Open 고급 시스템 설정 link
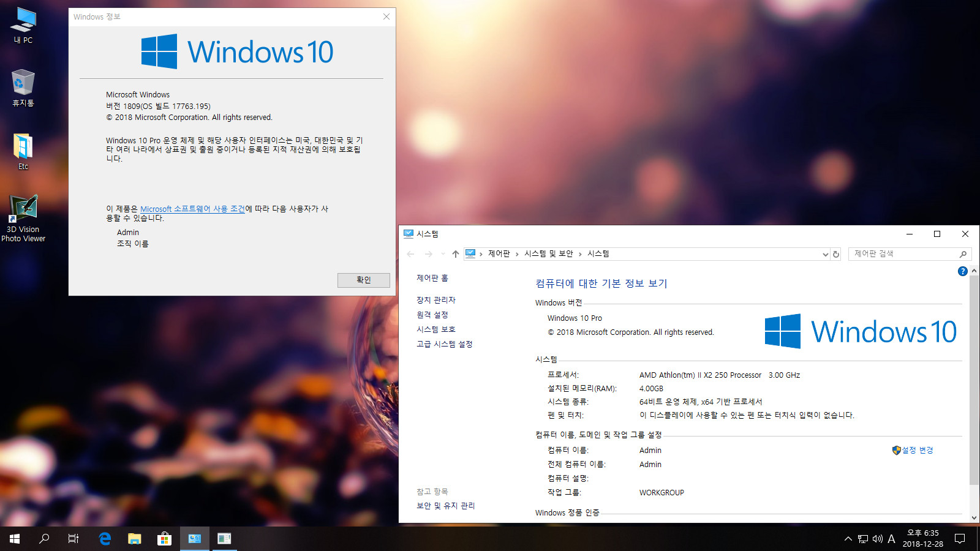This screenshot has height=551, width=980. click(445, 344)
